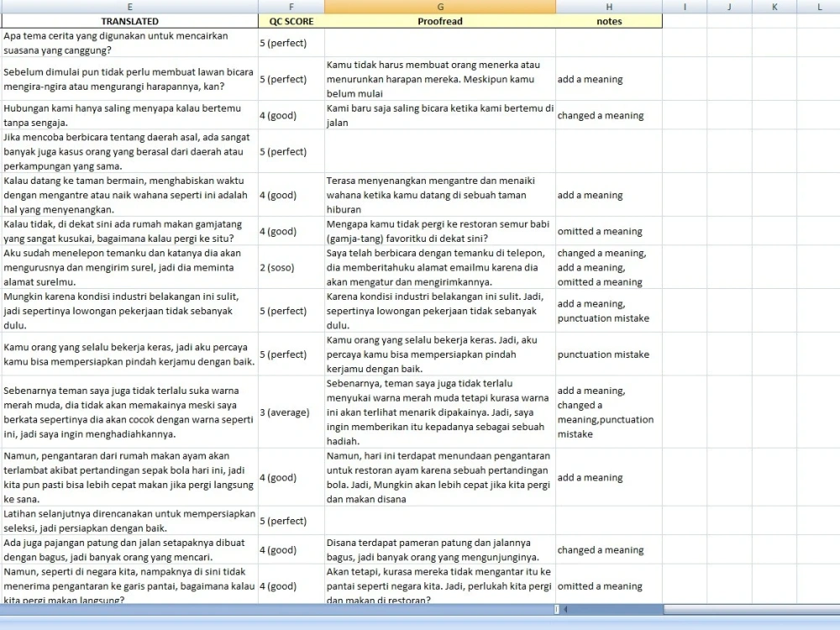Select proofread cell 'Namun, hari ini terdapat menundaan'
This screenshot has height=630, width=840.
pos(440,477)
